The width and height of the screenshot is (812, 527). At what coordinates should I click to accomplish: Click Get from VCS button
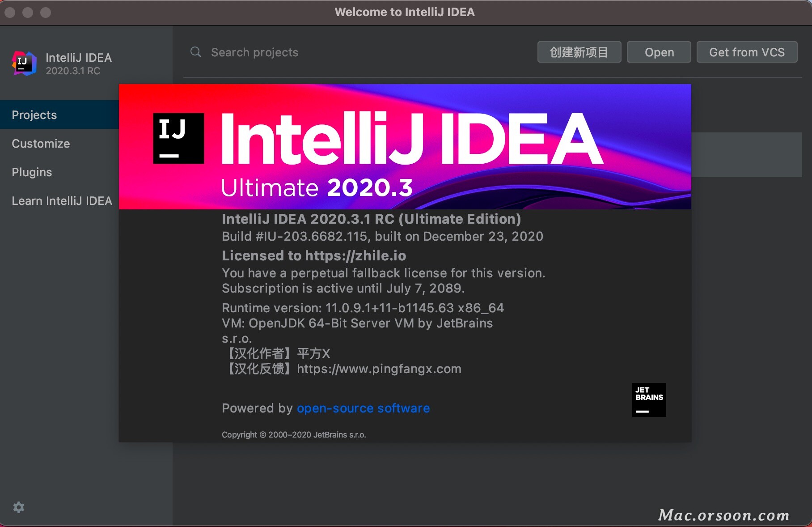coord(747,52)
